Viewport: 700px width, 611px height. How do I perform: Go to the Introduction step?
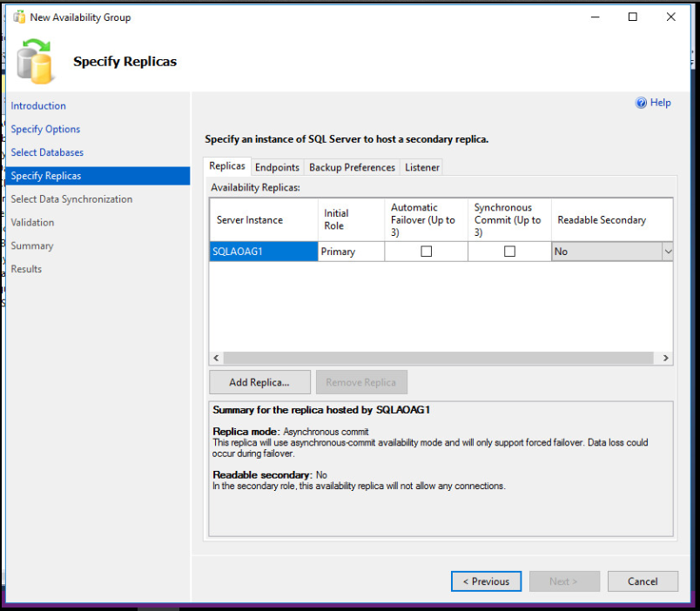(x=38, y=106)
